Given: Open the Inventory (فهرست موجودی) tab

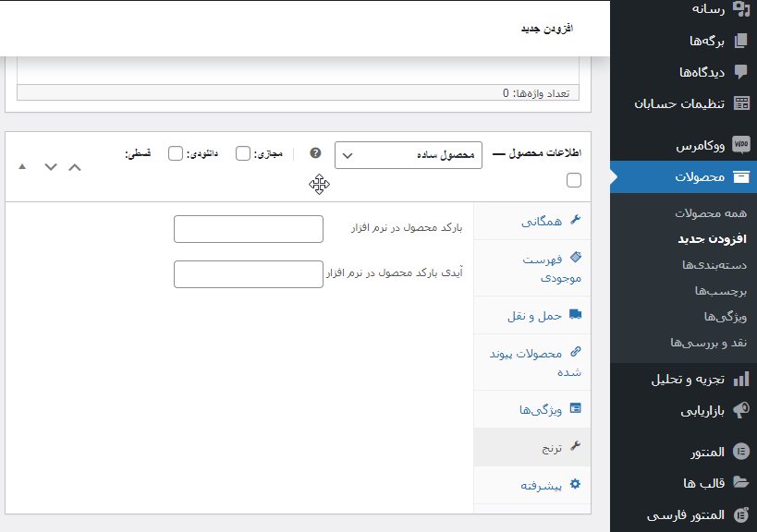Looking at the screenshot, I should coord(532,268).
